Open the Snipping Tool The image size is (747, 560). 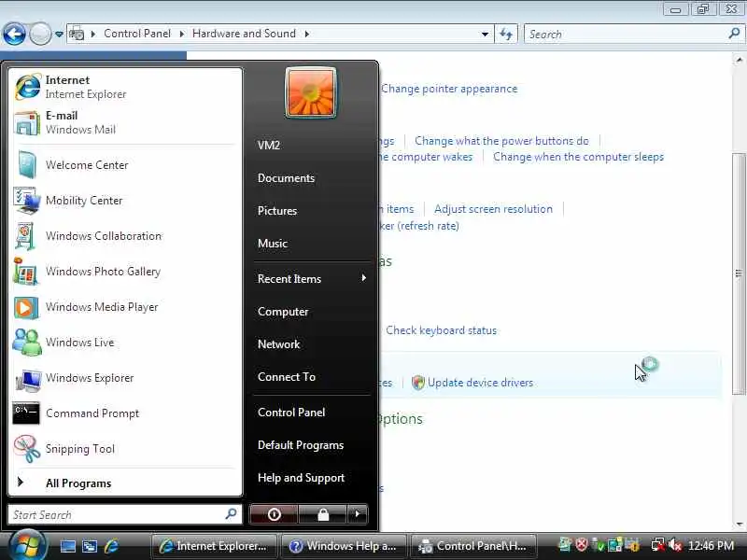125,449
